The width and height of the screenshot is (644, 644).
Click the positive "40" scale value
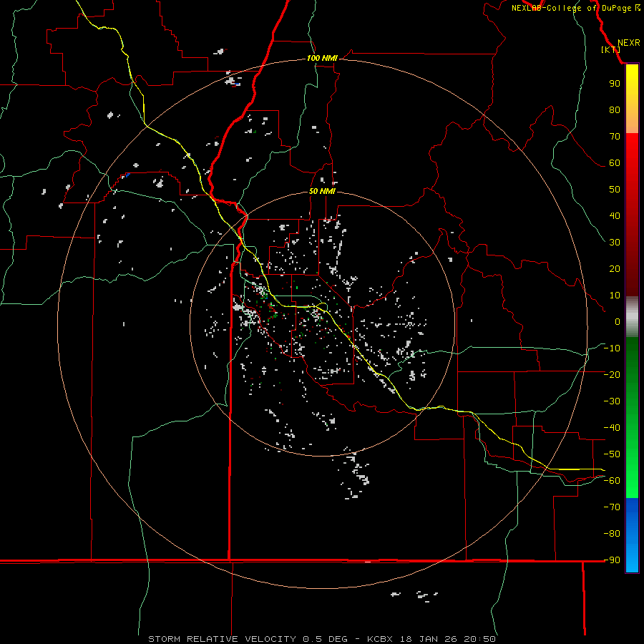(615, 216)
